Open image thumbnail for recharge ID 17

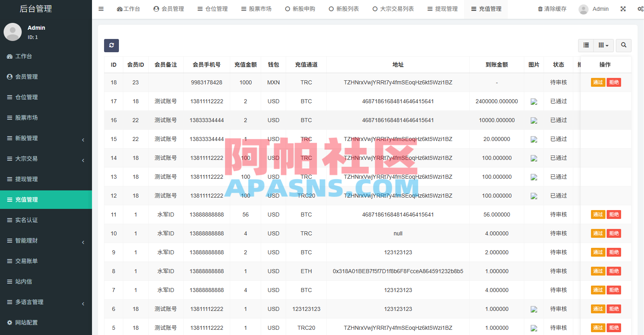pyautogui.click(x=534, y=102)
